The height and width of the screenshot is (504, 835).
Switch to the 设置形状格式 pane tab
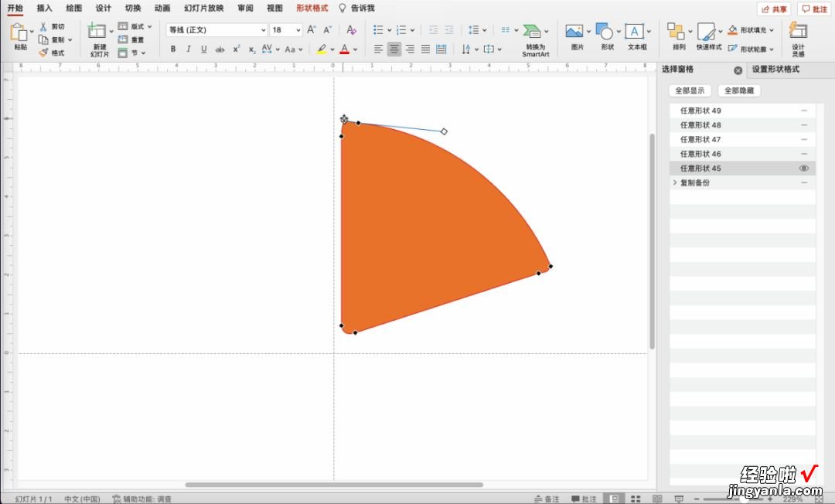pyautogui.click(x=775, y=70)
